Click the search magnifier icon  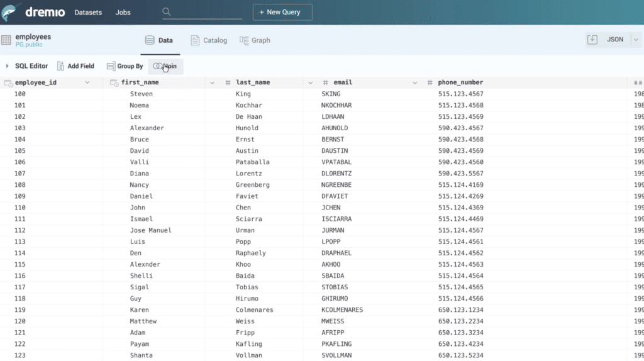coord(166,12)
